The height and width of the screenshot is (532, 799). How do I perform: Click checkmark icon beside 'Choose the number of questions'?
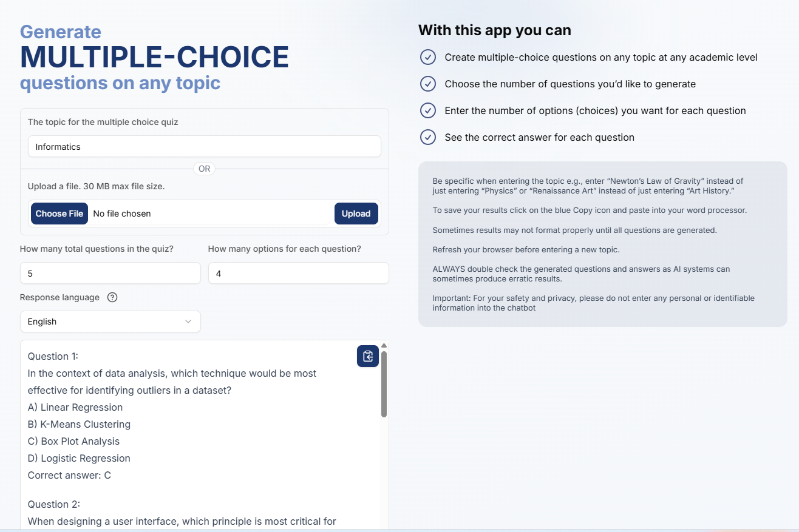tap(428, 84)
